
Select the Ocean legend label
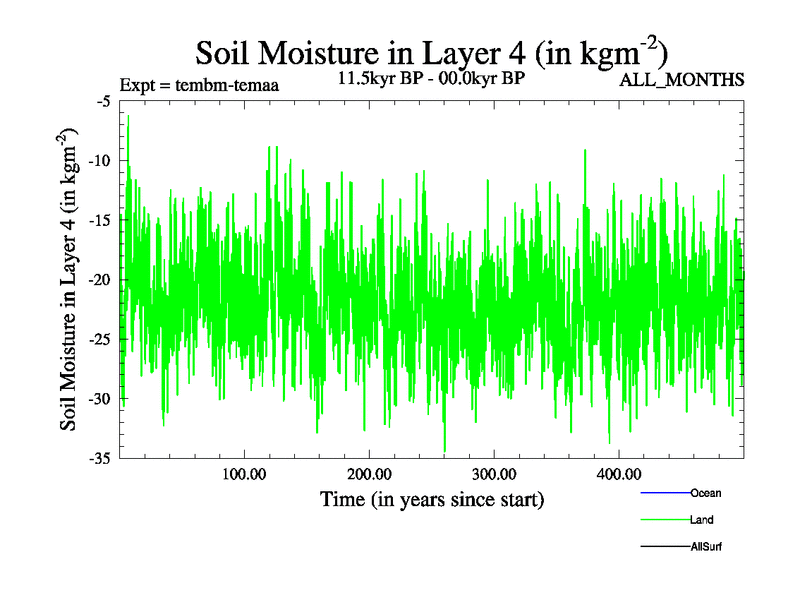coord(705,493)
